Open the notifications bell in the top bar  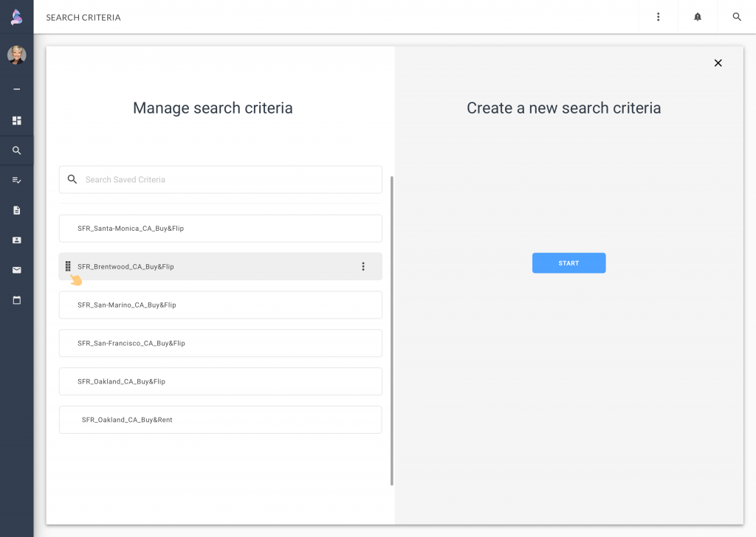pyautogui.click(x=697, y=16)
